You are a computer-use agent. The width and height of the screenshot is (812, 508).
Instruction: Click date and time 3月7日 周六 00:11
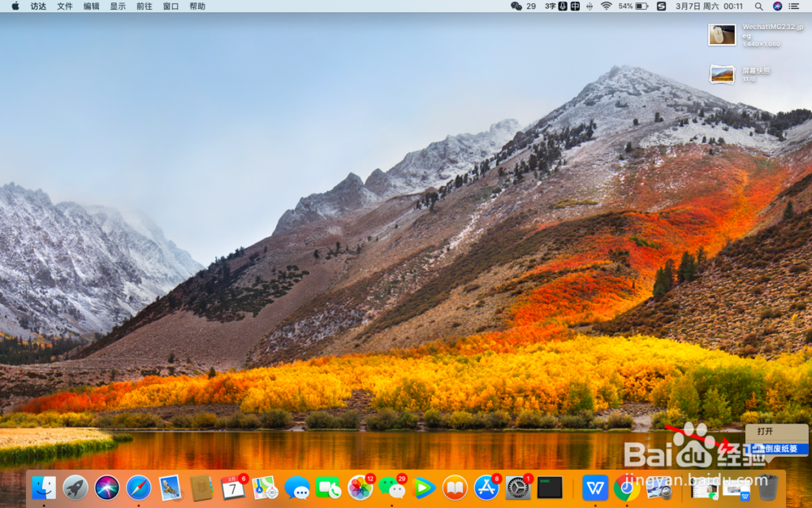point(709,7)
